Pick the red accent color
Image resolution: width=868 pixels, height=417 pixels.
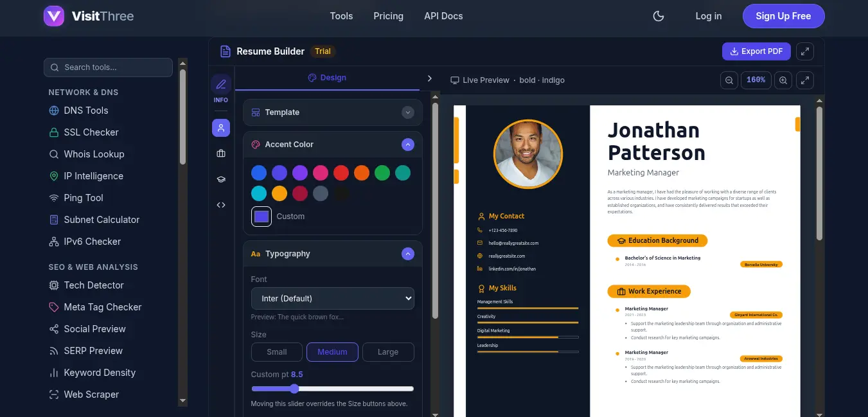(x=341, y=173)
